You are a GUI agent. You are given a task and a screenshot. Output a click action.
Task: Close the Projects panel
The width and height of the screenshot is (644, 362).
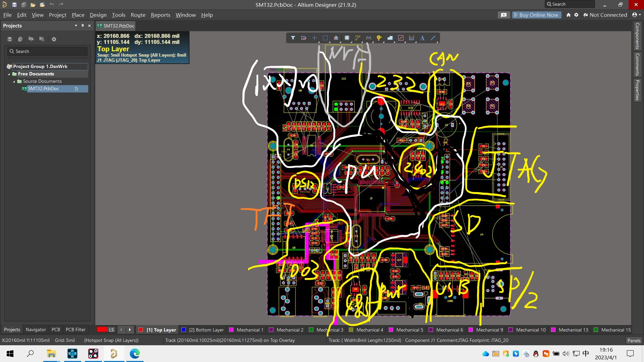(x=89, y=26)
